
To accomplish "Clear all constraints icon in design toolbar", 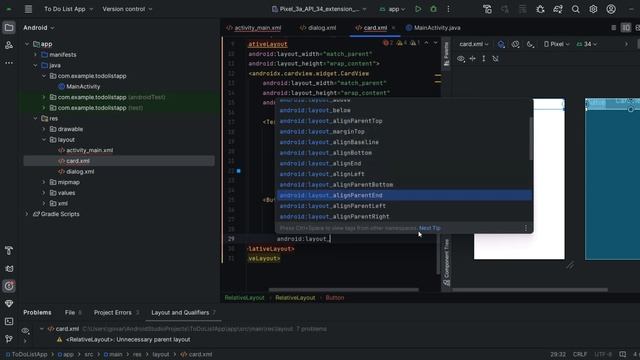I will pos(495,59).
